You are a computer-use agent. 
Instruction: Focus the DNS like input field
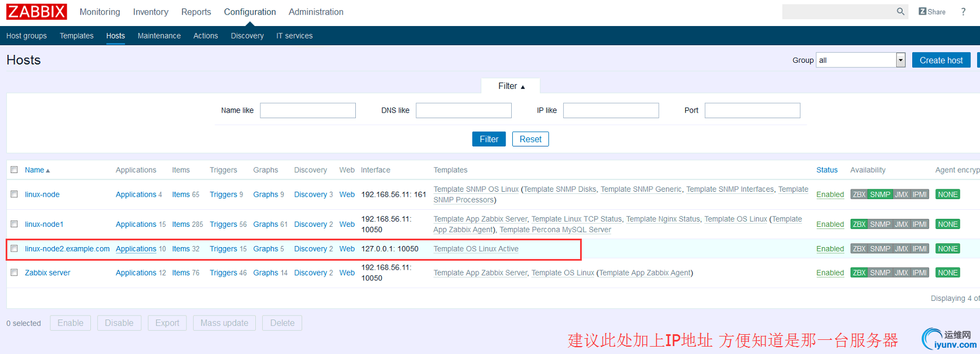[x=464, y=110]
